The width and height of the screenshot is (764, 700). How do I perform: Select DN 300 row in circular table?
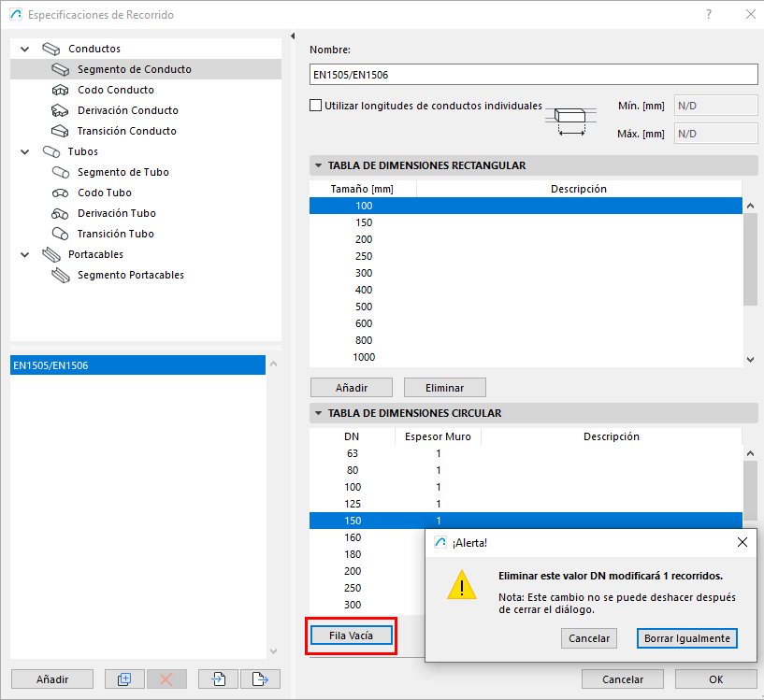coord(367,605)
